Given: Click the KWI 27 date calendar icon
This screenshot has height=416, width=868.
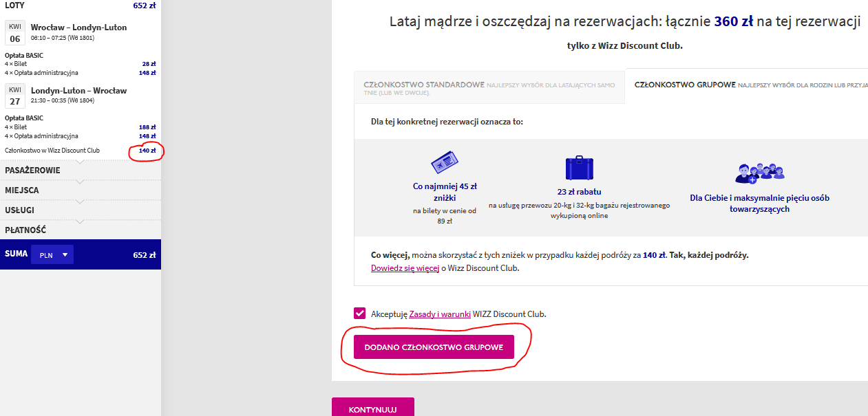Looking at the screenshot, I should click(x=15, y=96).
